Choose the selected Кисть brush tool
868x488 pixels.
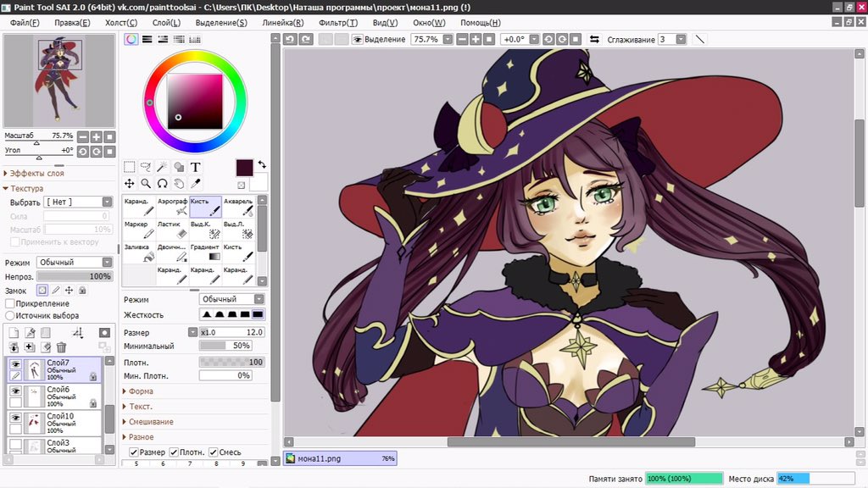(x=205, y=207)
